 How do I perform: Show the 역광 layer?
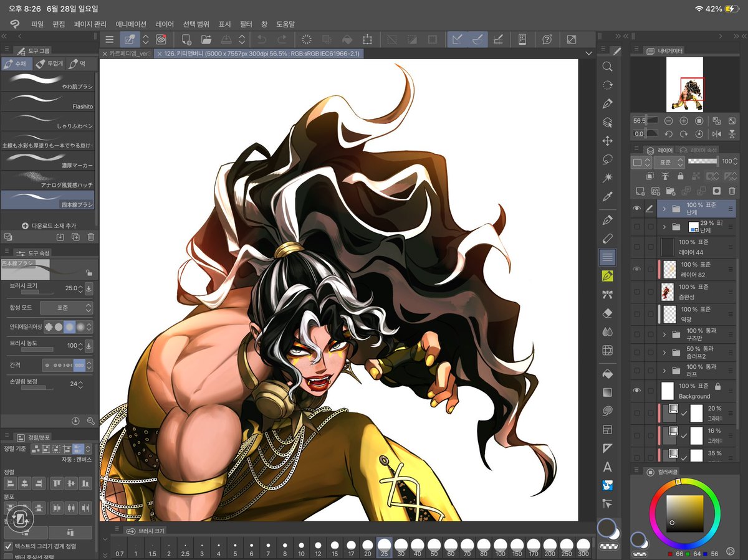636,313
